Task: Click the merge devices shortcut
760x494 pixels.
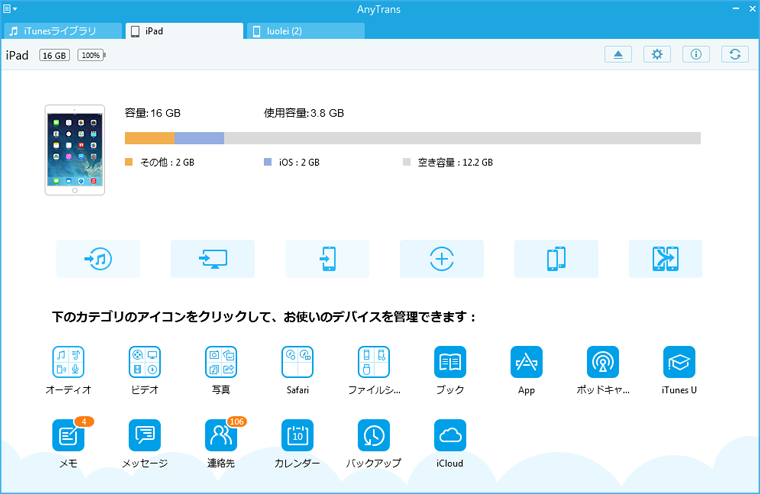Action: [x=665, y=258]
